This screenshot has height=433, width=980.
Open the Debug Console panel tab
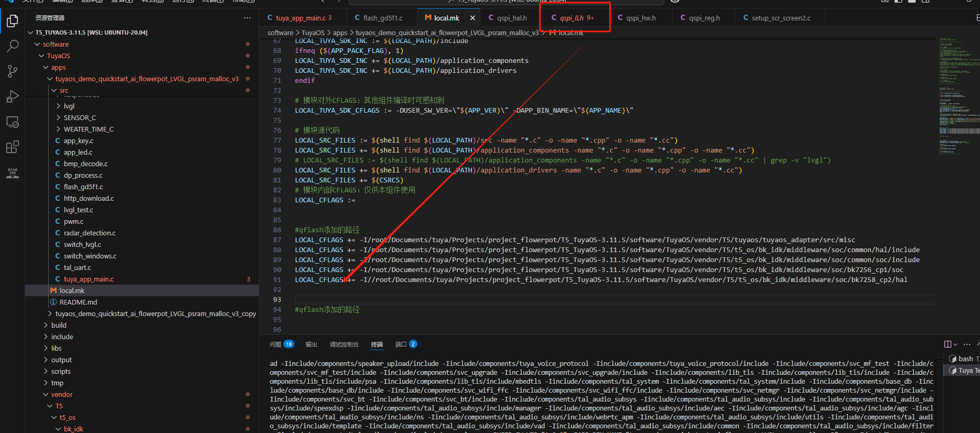[x=344, y=344]
